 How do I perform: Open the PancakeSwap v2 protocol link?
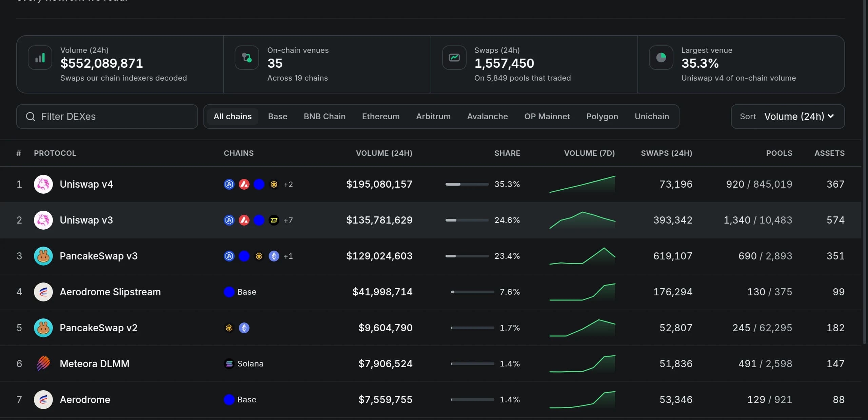(99, 328)
